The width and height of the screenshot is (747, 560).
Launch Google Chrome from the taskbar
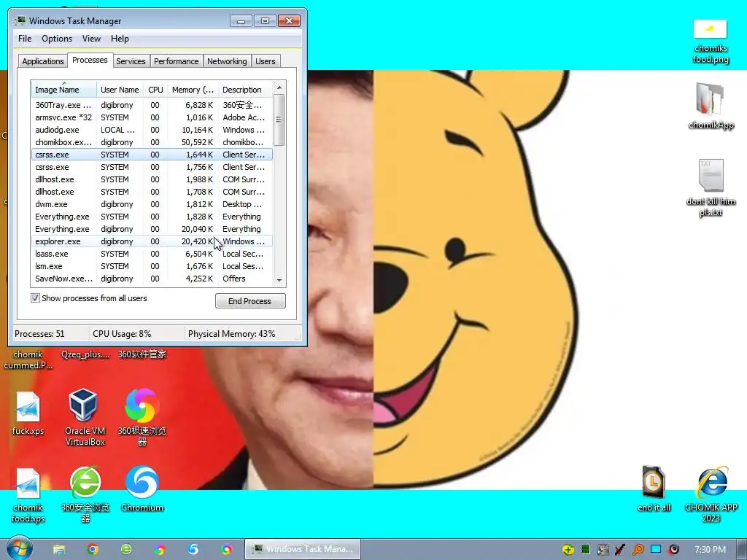(x=93, y=549)
